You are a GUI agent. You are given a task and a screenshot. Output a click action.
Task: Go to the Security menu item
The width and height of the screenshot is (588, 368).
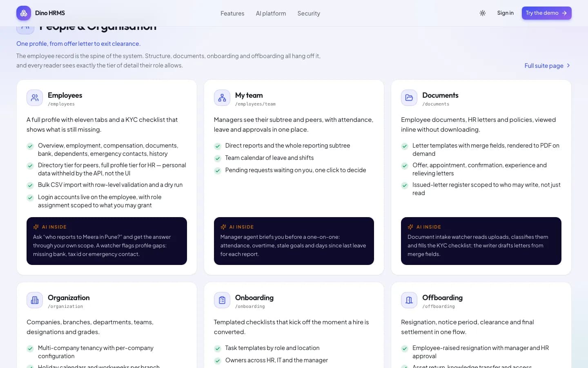pyautogui.click(x=309, y=13)
